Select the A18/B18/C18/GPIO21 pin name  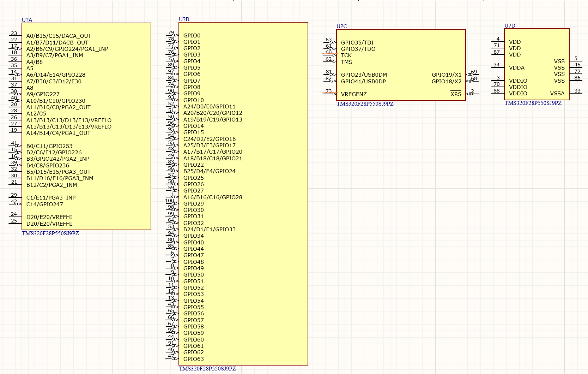tap(213, 159)
